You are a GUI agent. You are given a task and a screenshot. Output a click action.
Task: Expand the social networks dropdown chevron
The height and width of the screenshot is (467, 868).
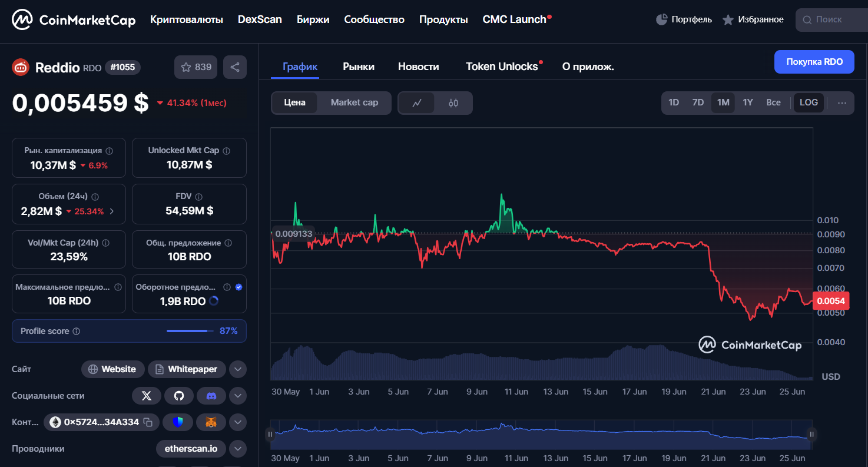[237, 396]
